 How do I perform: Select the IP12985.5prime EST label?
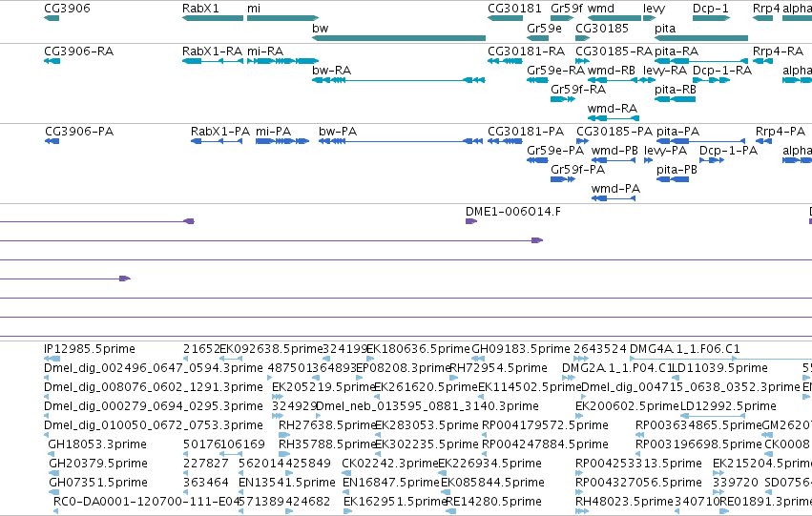[x=90, y=349]
